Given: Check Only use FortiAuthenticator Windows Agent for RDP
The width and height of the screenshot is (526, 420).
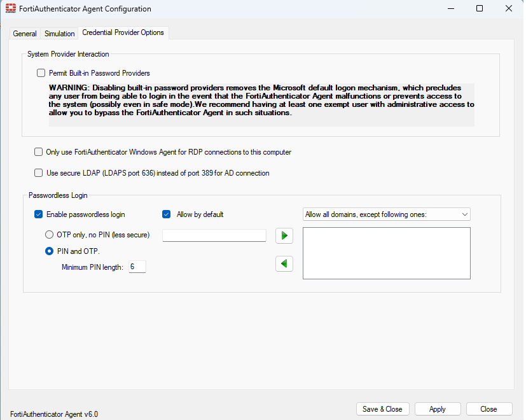Looking at the screenshot, I should click(38, 152).
